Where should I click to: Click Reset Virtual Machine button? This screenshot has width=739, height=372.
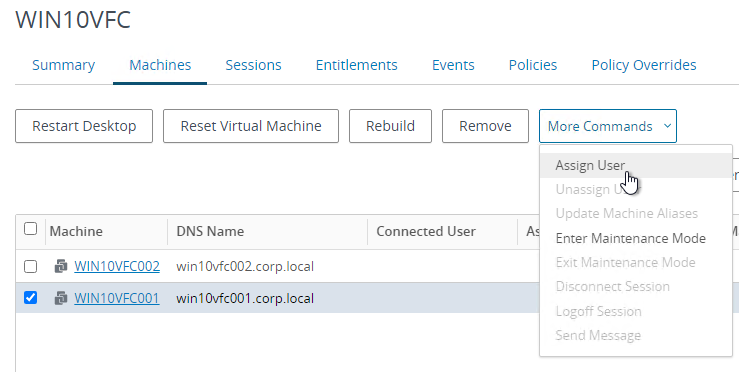pyautogui.click(x=251, y=126)
